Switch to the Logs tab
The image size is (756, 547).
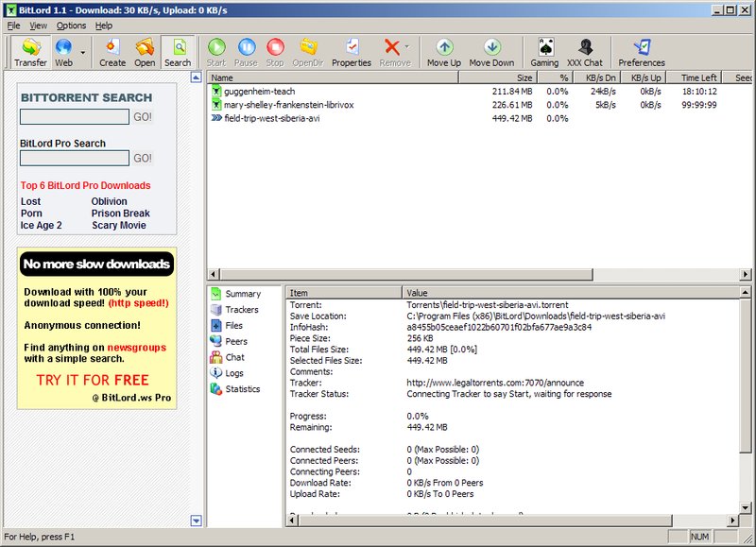pyautogui.click(x=227, y=373)
